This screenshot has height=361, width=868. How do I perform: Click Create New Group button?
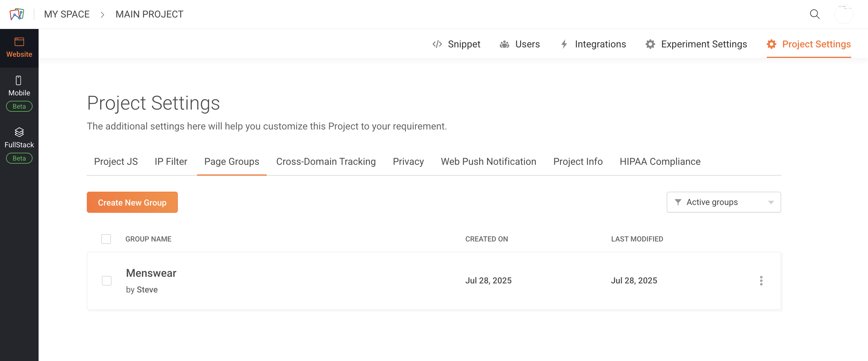pos(132,203)
